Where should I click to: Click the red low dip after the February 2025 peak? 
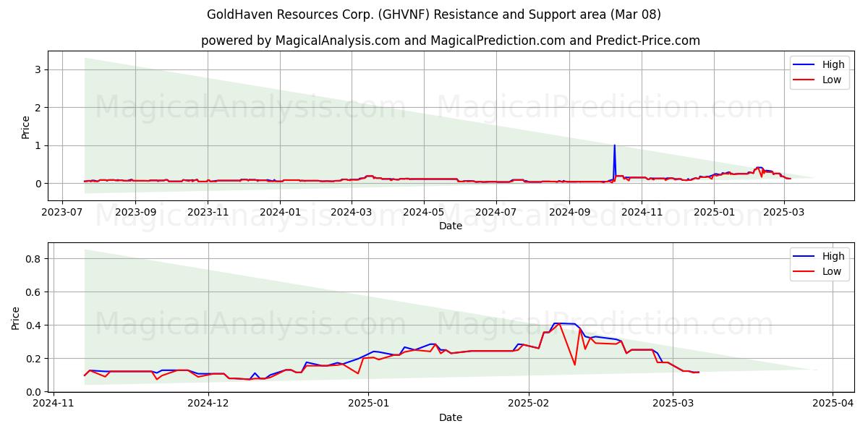(575, 364)
